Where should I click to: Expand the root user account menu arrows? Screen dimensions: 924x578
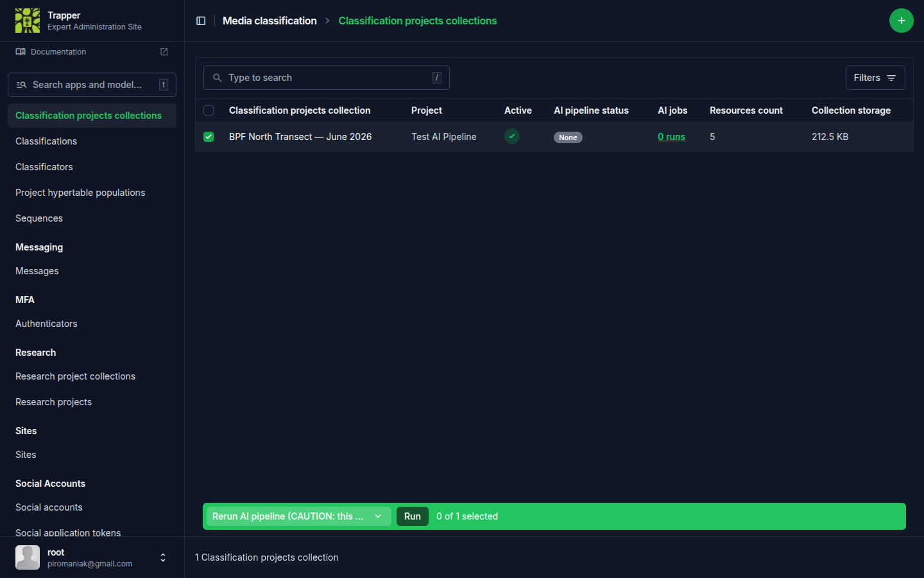(x=163, y=557)
